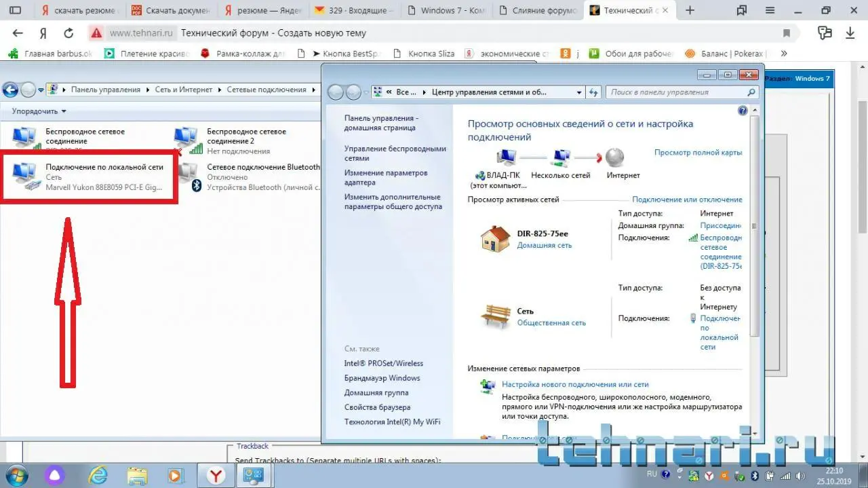Click the ВЛАД-ПК computer icon

(506, 158)
